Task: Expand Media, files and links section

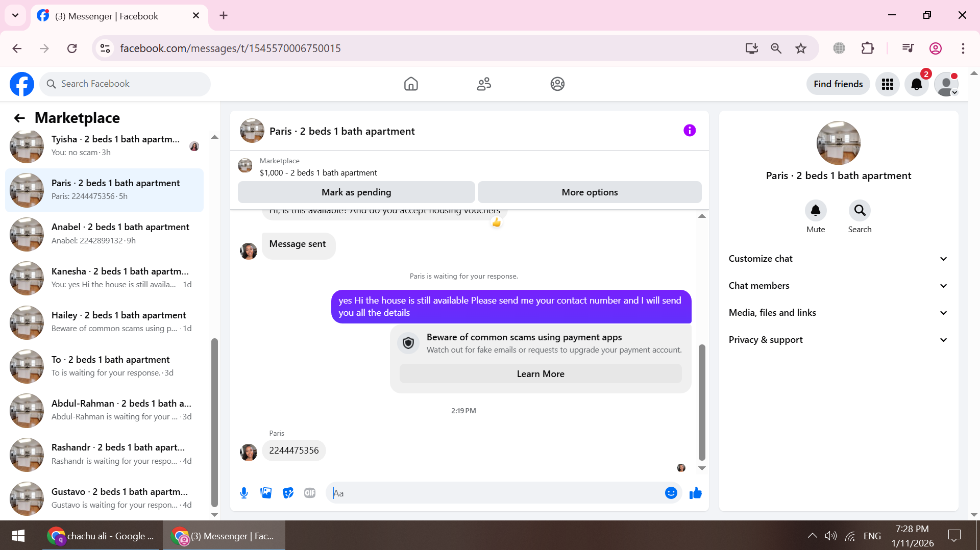Action: tap(839, 313)
